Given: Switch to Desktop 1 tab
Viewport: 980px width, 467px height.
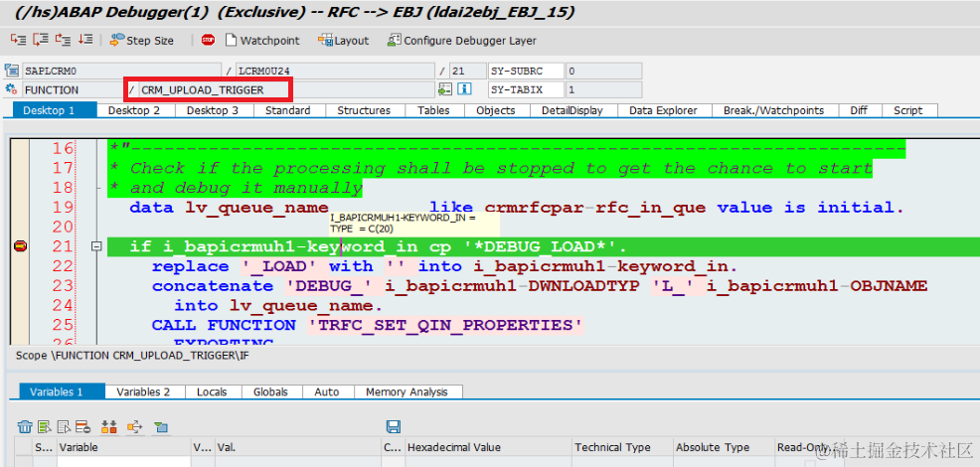Looking at the screenshot, I should (55, 110).
